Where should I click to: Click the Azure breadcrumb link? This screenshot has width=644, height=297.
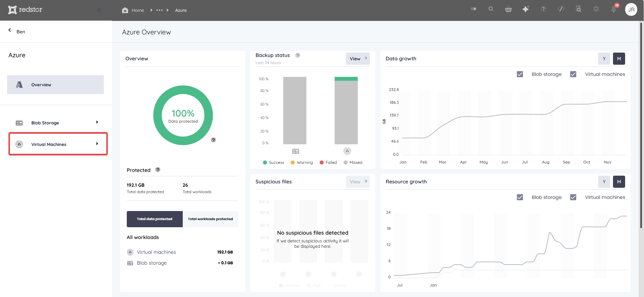181,10
